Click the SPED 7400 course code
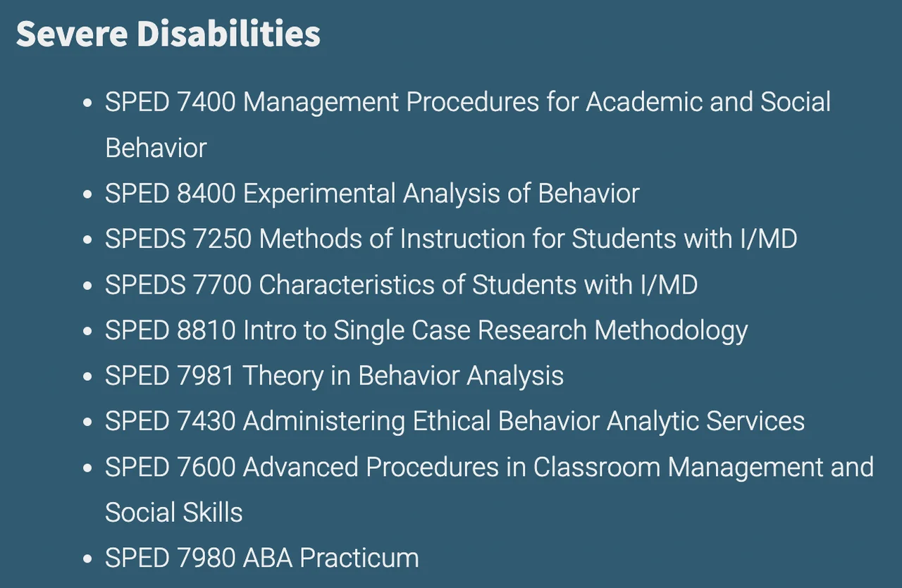902x588 pixels. (170, 102)
